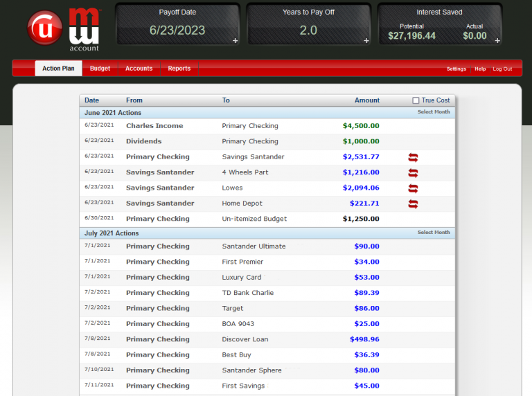This screenshot has height=396, width=532.
Task: Expand the Years to Pay Off panel
Action: tap(366, 41)
